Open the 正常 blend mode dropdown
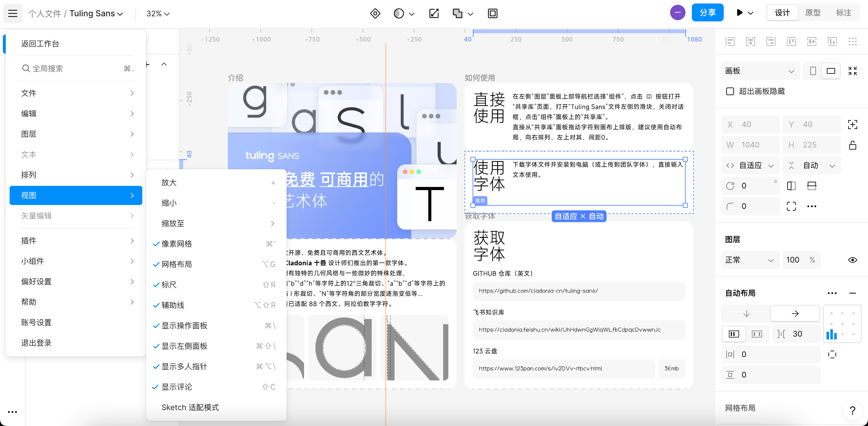 tap(750, 260)
